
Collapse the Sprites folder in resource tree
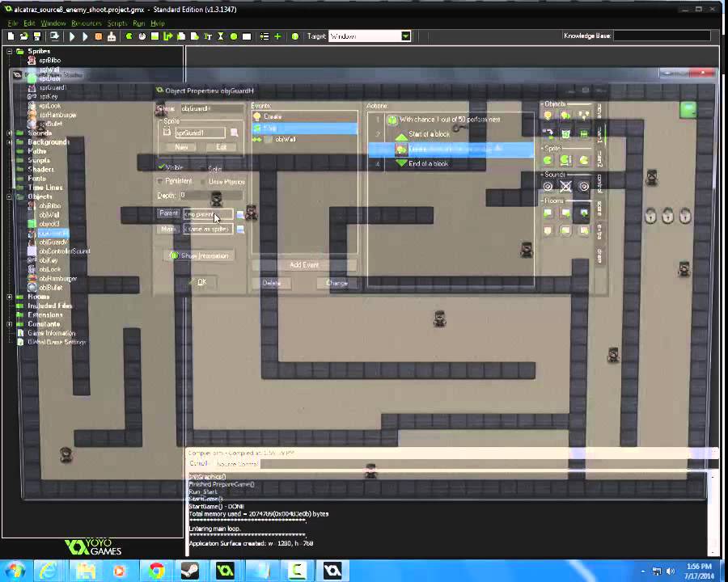[x=10, y=51]
